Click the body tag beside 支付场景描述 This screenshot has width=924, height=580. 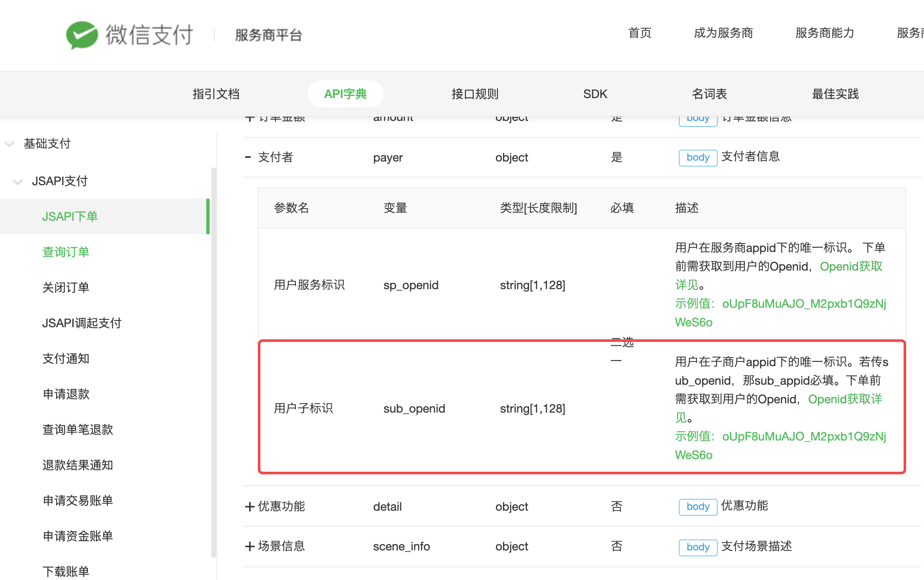pyautogui.click(x=698, y=547)
